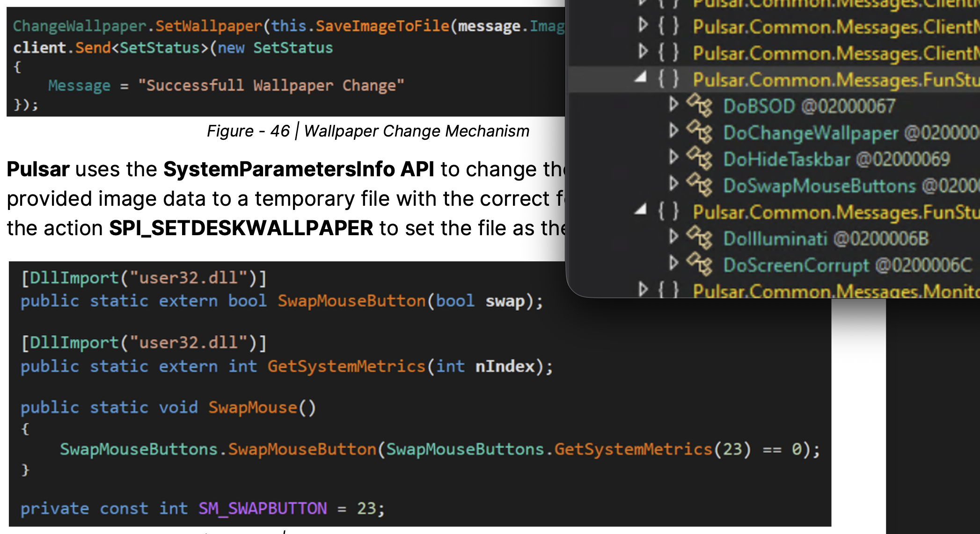Click client.Send in the code snippet

62,48
